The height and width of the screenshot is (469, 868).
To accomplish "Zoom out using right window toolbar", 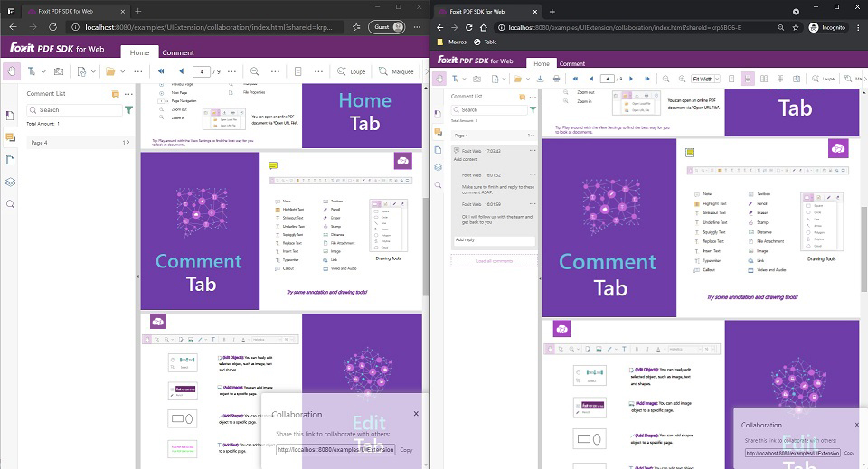I will [x=666, y=80].
